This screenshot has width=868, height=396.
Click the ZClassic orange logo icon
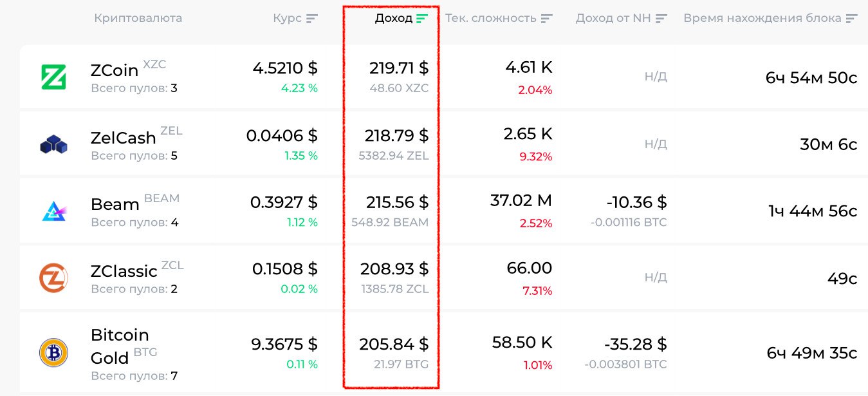point(53,278)
